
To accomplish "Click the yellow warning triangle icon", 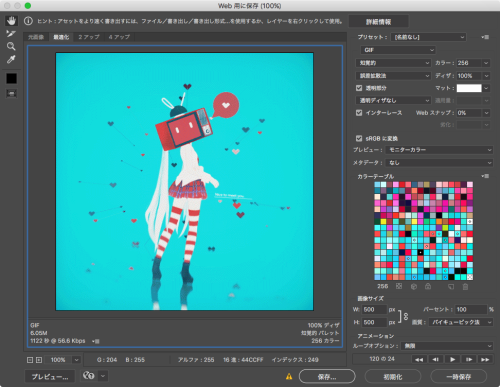I will point(289,376).
